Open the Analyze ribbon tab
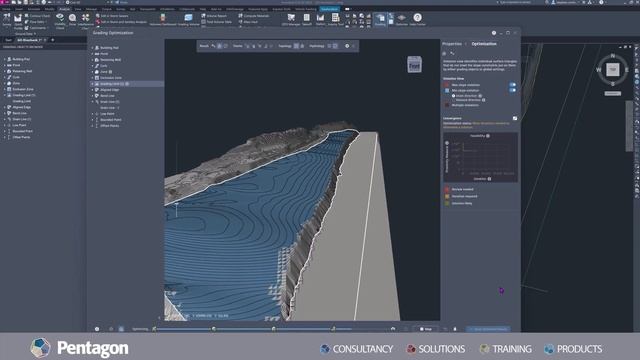 pyautogui.click(x=64, y=9)
